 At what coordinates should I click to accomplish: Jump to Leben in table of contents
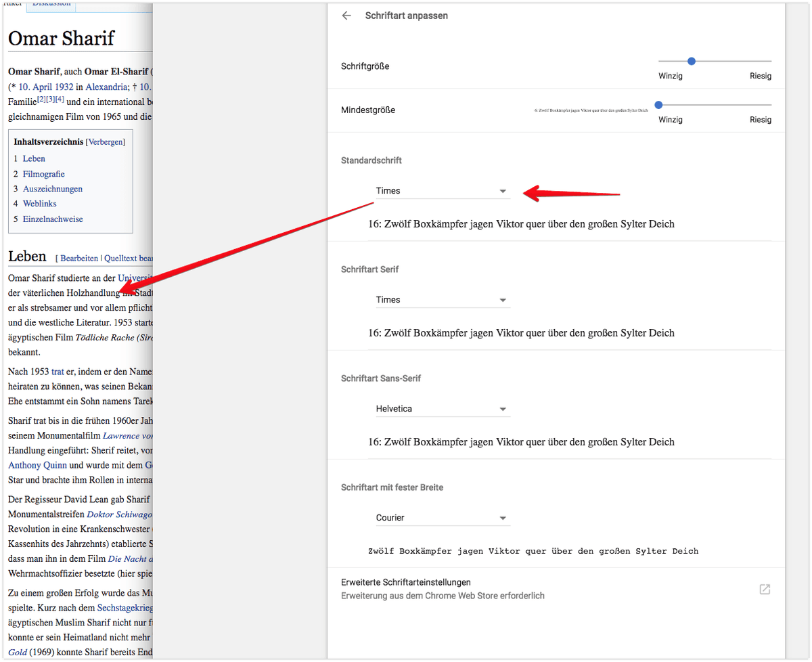tap(34, 158)
